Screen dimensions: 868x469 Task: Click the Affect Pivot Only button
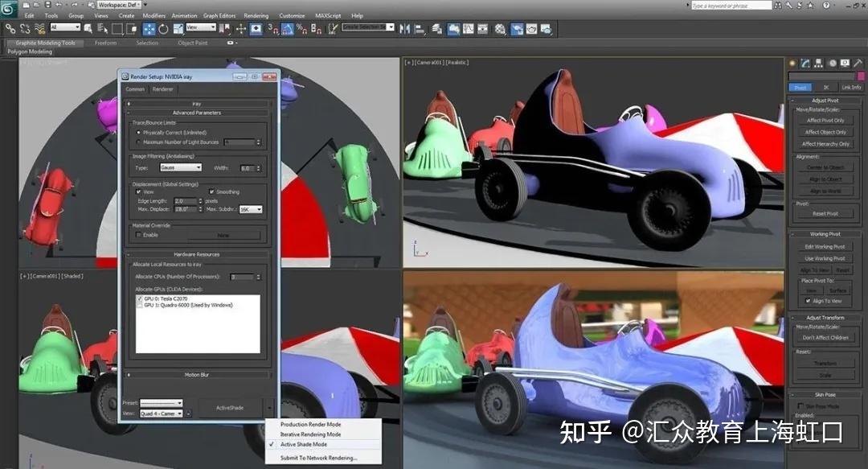click(825, 120)
